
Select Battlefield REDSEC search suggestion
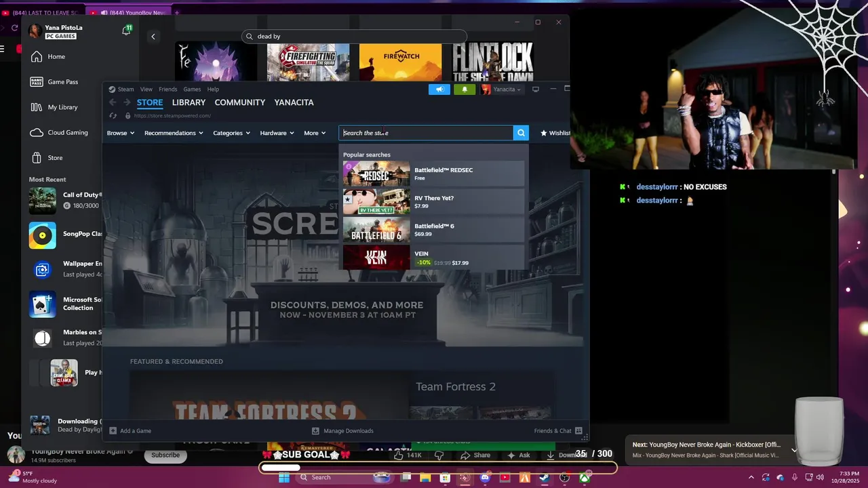click(x=433, y=174)
